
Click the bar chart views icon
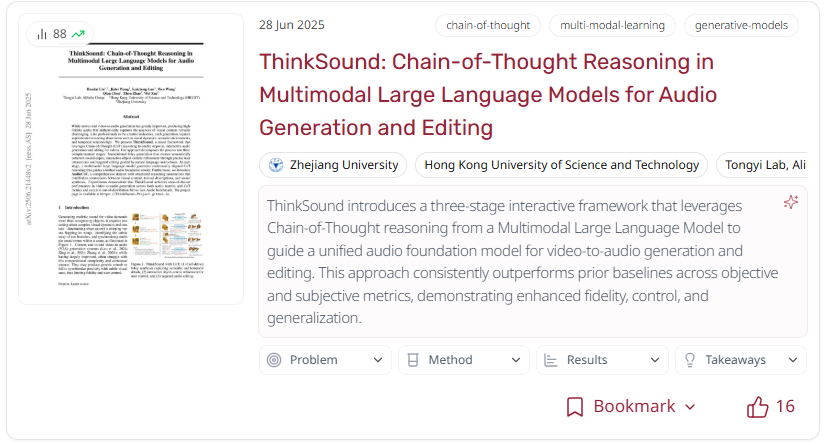click(42, 34)
